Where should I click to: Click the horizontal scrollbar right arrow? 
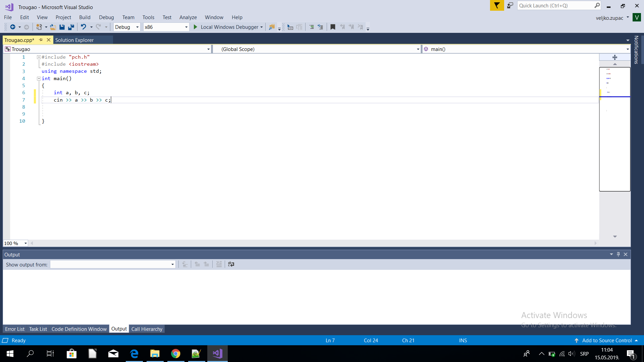pyautogui.click(x=596, y=243)
